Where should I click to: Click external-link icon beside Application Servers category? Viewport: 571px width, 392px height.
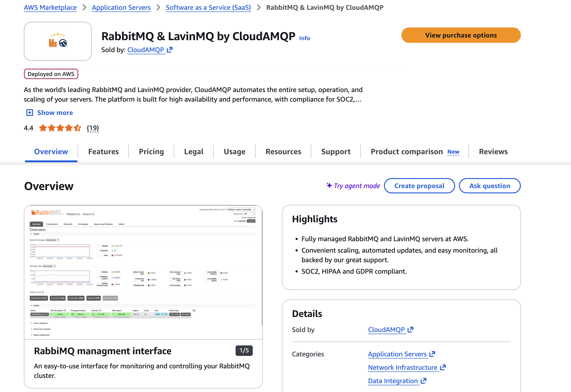(x=432, y=354)
